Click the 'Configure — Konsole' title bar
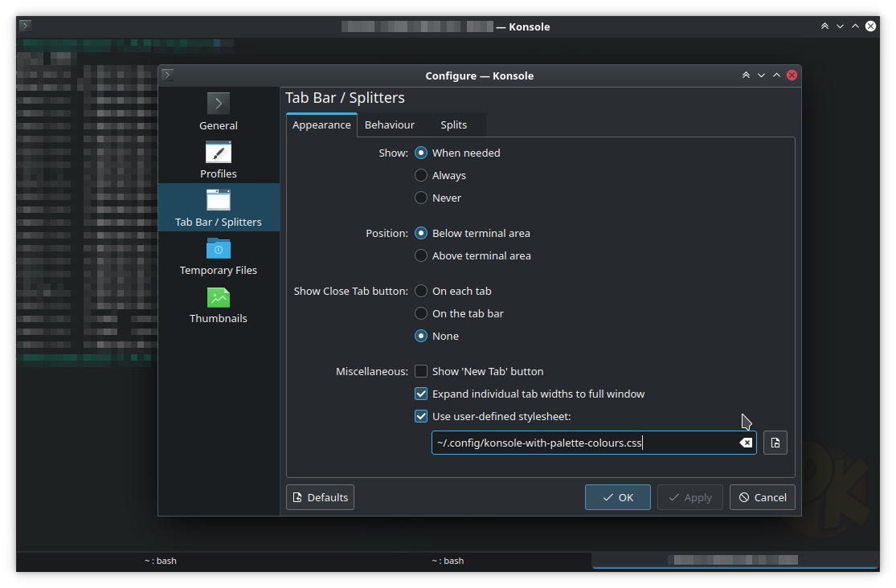896x588 pixels. tap(480, 76)
